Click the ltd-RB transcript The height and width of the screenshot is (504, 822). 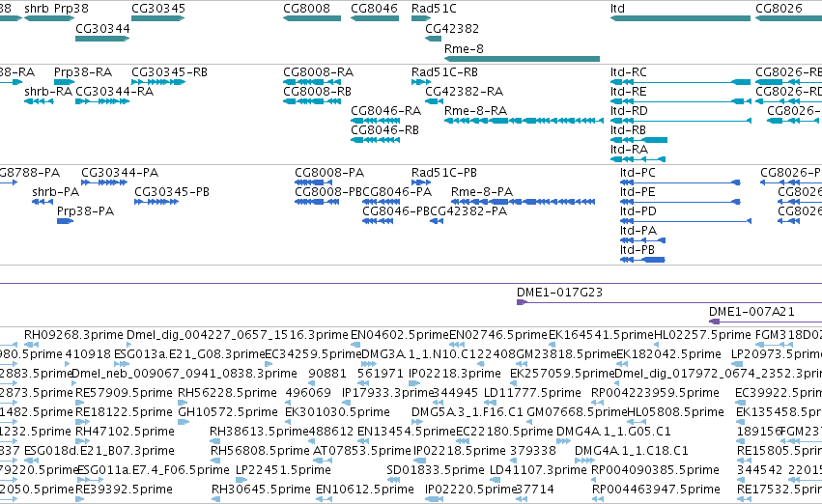638,140
